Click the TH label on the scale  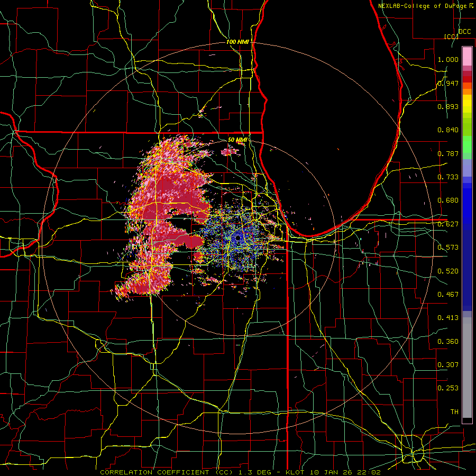(454, 412)
